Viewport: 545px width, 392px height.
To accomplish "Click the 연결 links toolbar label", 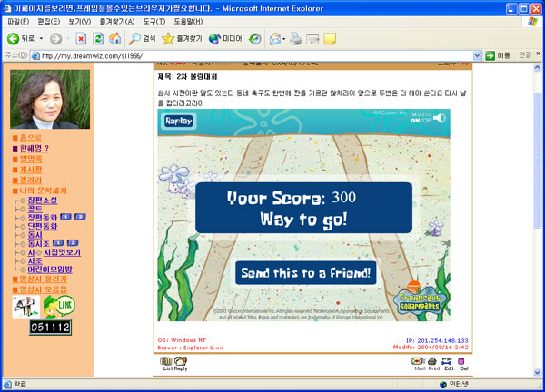I will pyautogui.click(x=525, y=54).
